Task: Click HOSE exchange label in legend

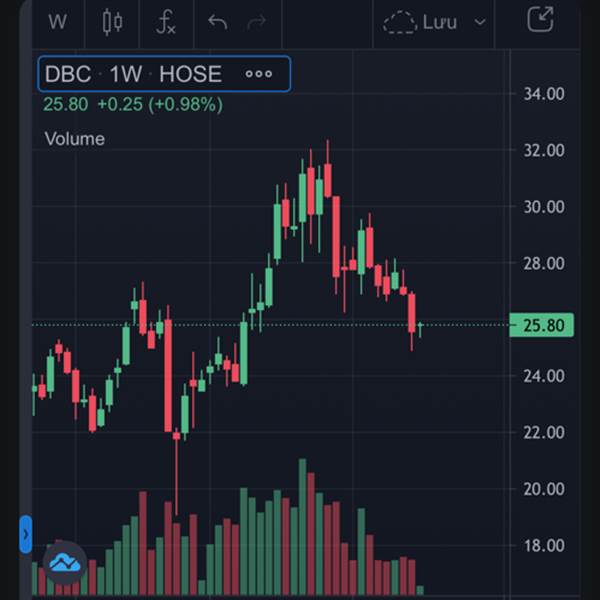Action: pyautogui.click(x=191, y=74)
